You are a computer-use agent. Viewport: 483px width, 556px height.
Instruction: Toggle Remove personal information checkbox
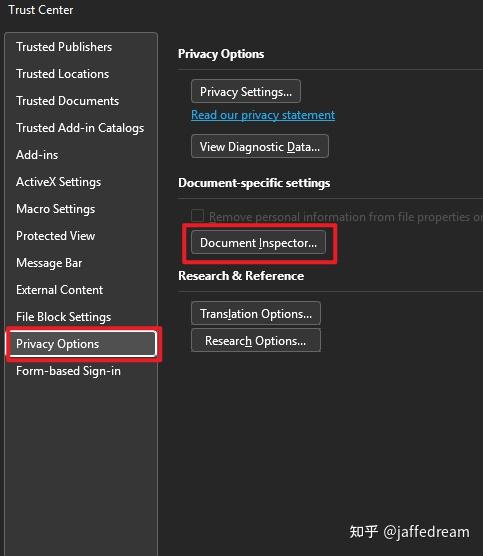pyautogui.click(x=198, y=215)
